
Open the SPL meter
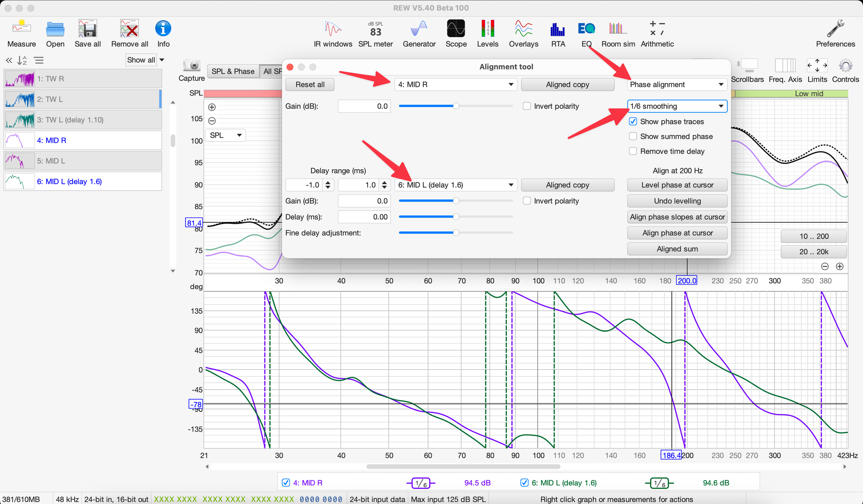(375, 29)
